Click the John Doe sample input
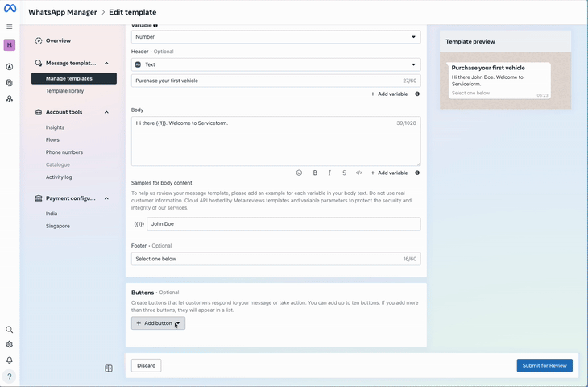The height and width of the screenshot is (387, 588). pyautogui.click(x=284, y=223)
